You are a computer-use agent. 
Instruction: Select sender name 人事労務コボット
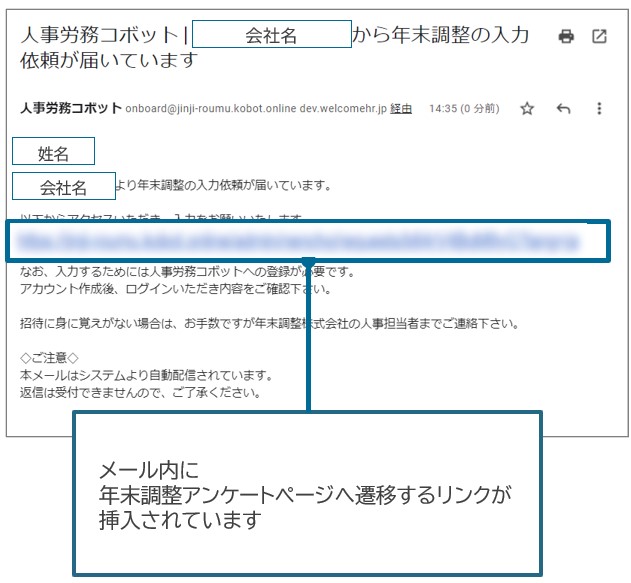coord(71,108)
